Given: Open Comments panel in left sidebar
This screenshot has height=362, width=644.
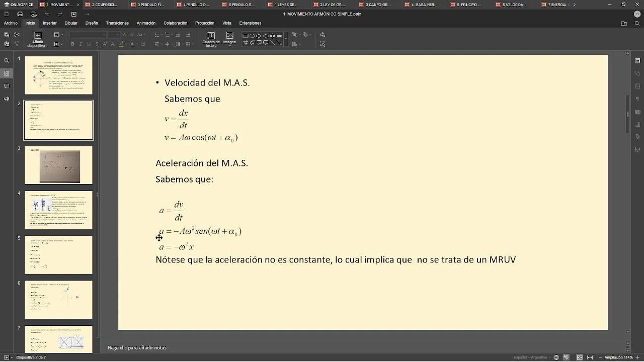Looking at the screenshot, I should pyautogui.click(x=7, y=86).
